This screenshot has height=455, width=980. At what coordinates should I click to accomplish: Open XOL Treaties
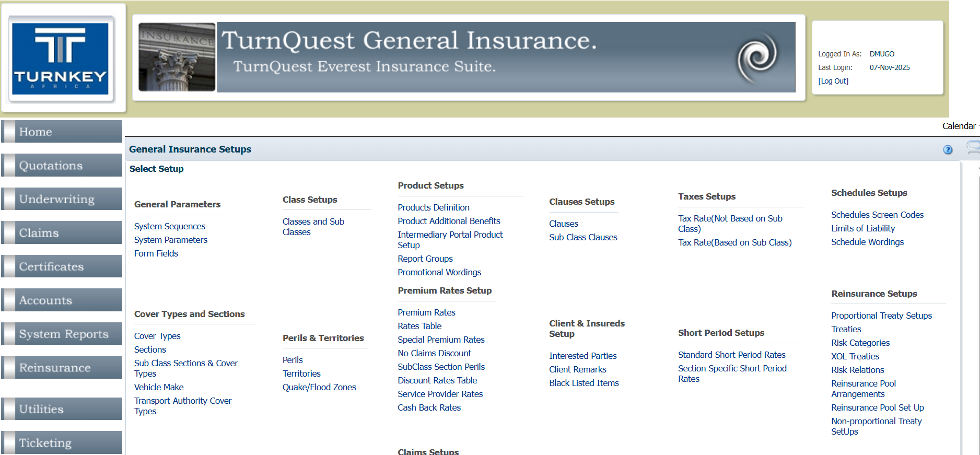855,356
